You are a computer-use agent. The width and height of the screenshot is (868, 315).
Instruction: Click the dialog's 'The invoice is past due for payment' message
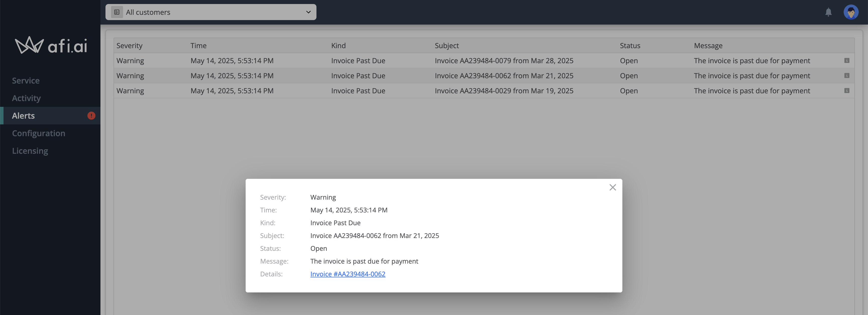pyautogui.click(x=364, y=261)
